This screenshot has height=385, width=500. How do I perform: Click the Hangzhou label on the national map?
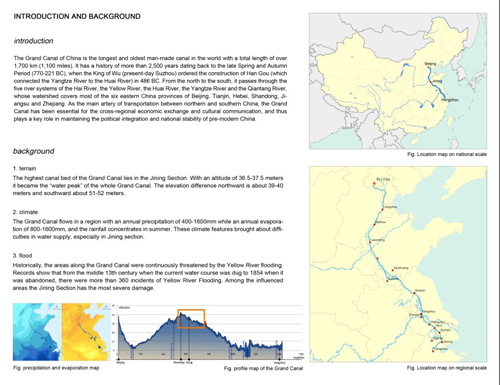coord(450,100)
